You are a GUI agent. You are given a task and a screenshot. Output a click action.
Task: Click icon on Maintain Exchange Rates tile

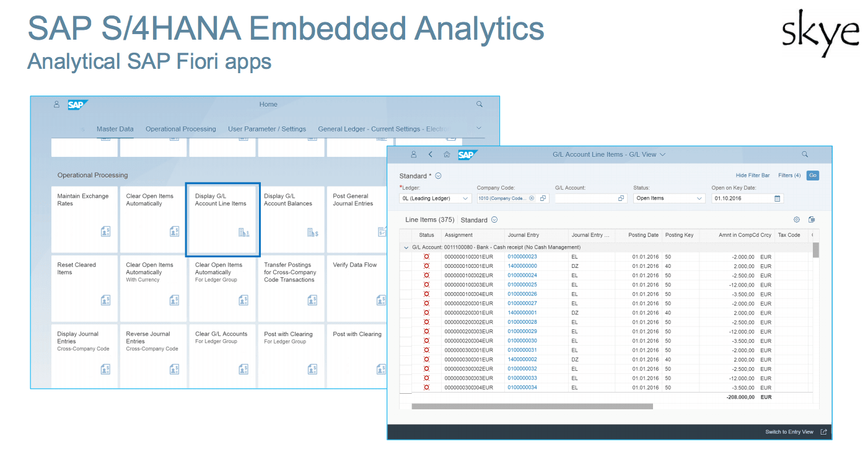point(105,231)
